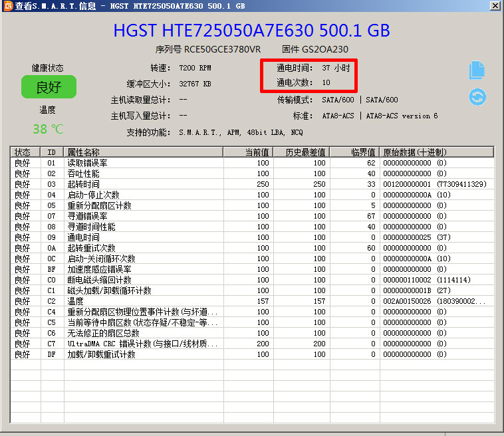The height and width of the screenshot is (436, 504).
Task: Click the copy S.M.A.R.T. info icon
Action: 477,70
